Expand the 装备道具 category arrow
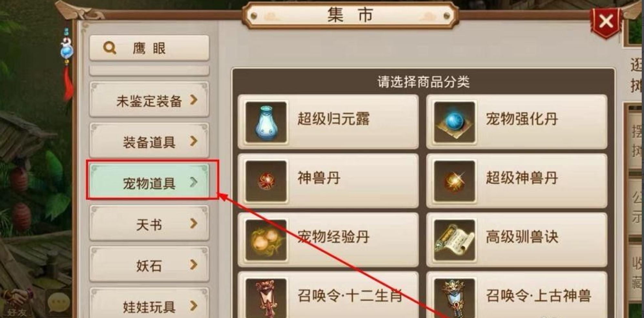The width and height of the screenshot is (644, 318). pyautogui.click(x=193, y=141)
